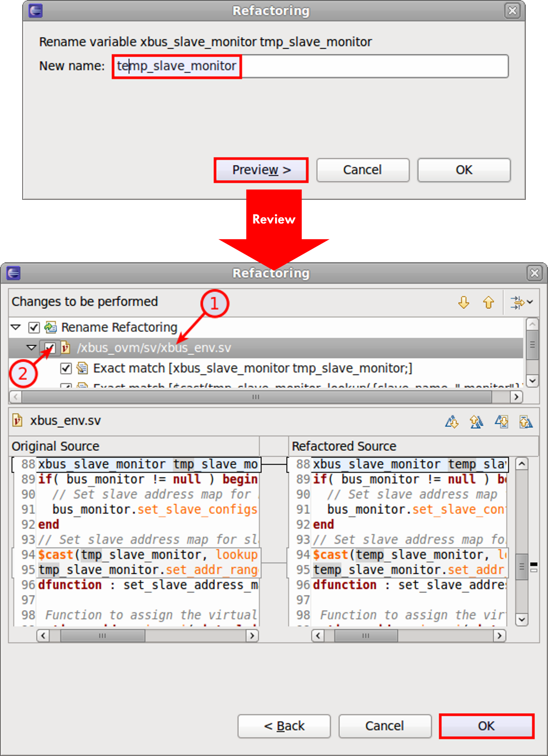548x756 pixels.
Task: Toggle the Exact match xbus_slave_monitor checkbox
Action: pyautogui.click(x=66, y=368)
